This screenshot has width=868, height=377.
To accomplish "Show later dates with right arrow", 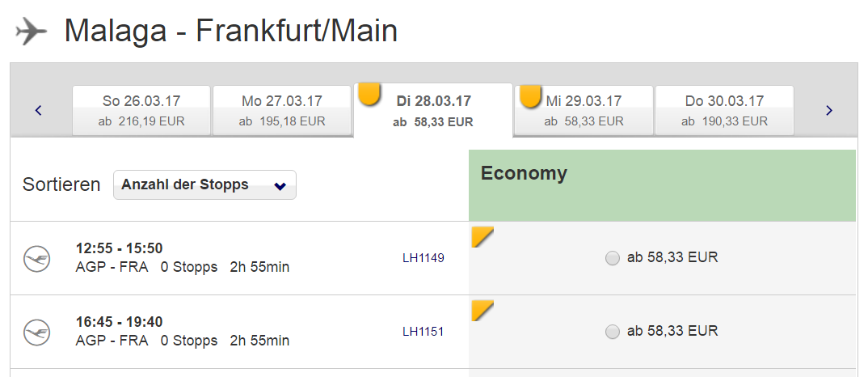I will click(x=828, y=110).
